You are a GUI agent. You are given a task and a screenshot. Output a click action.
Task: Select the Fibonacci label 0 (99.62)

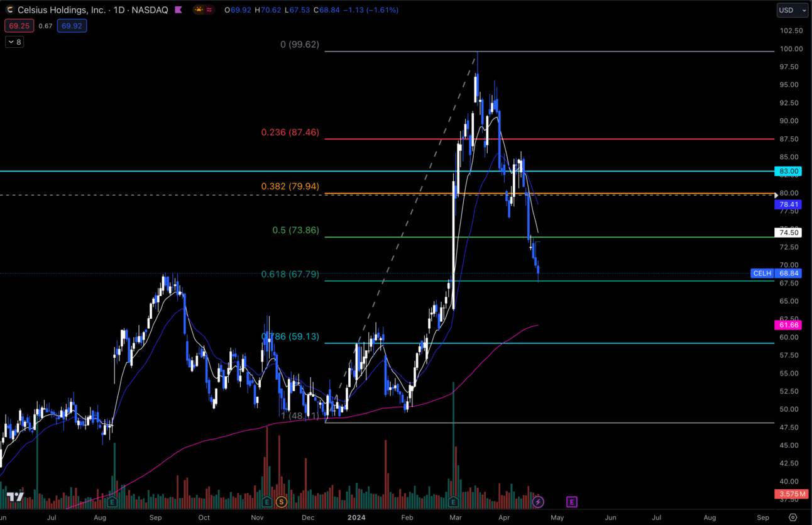[299, 45]
